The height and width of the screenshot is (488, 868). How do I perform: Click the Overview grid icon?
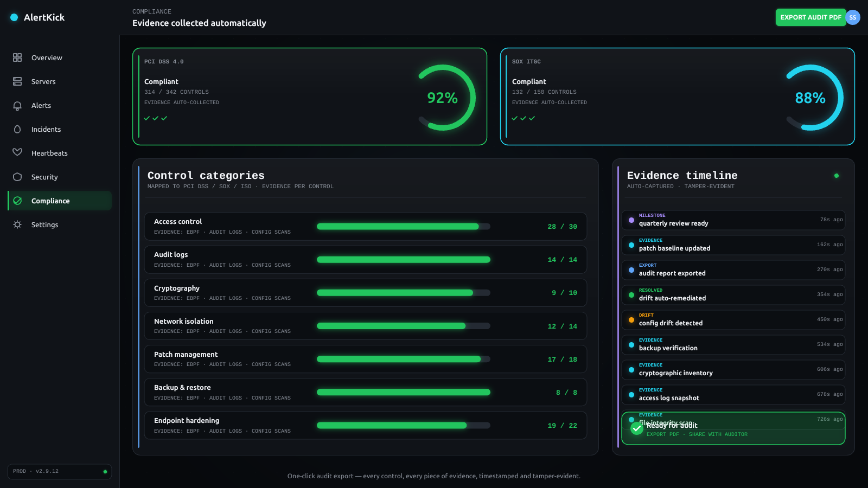click(17, 57)
